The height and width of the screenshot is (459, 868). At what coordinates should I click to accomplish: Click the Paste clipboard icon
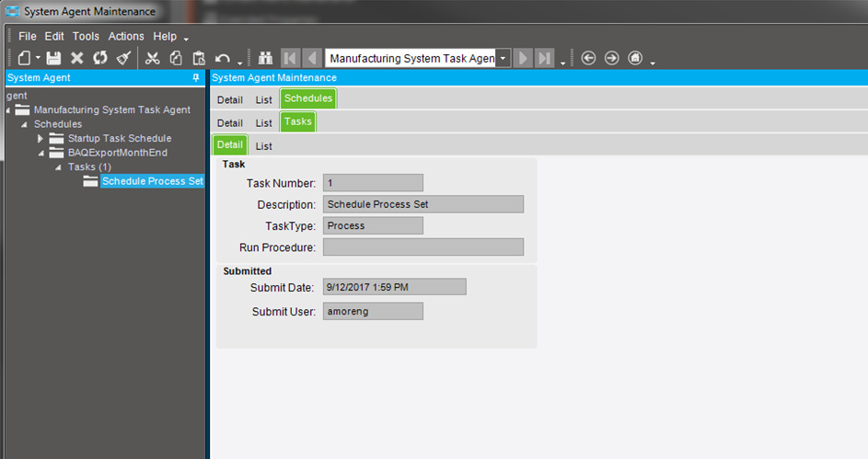(x=199, y=58)
